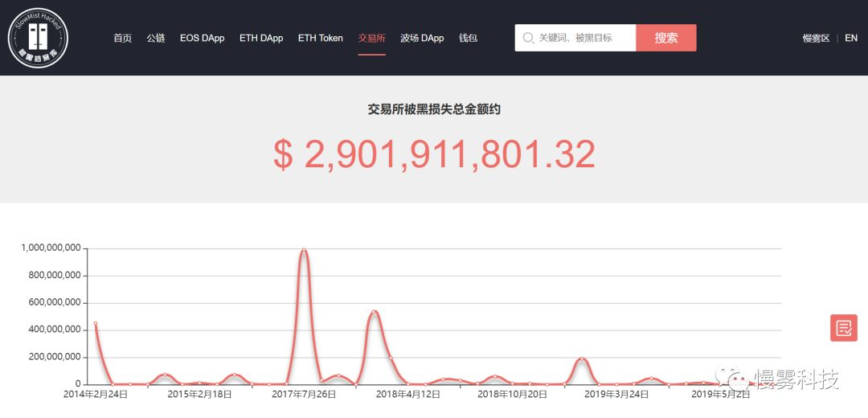Open the red feedback note icon

[x=843, y=328]
